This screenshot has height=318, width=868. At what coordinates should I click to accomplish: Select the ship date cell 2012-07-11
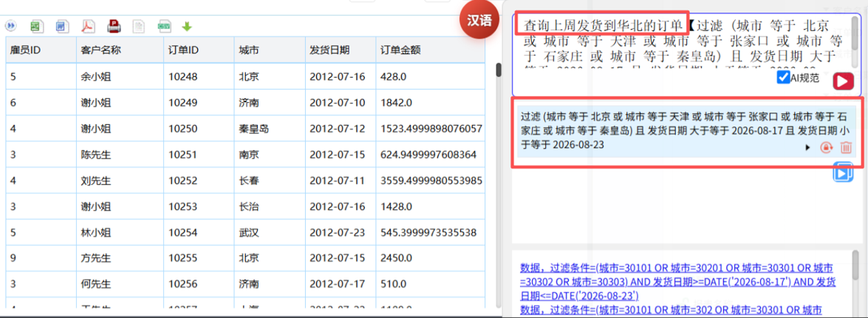click(341, 180)
